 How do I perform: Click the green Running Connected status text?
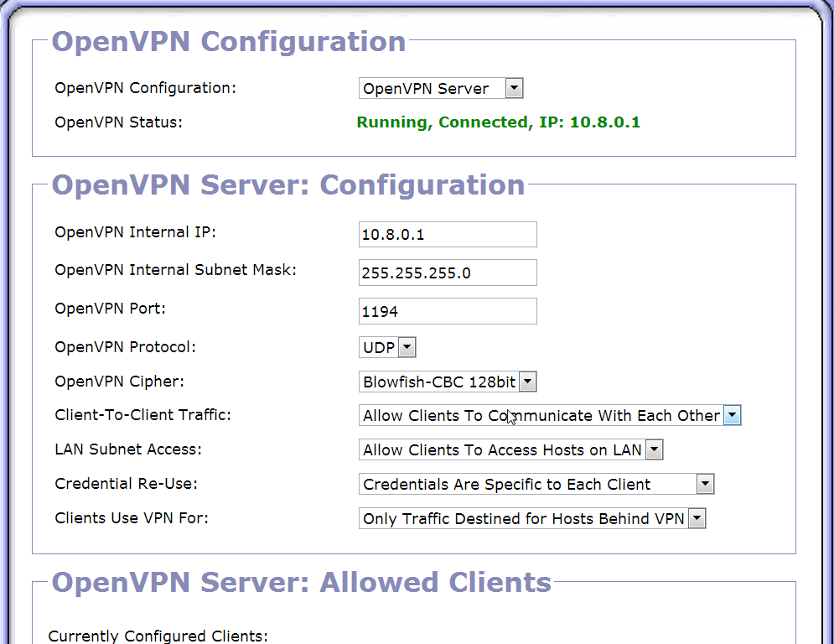click(x=499, y=122)
